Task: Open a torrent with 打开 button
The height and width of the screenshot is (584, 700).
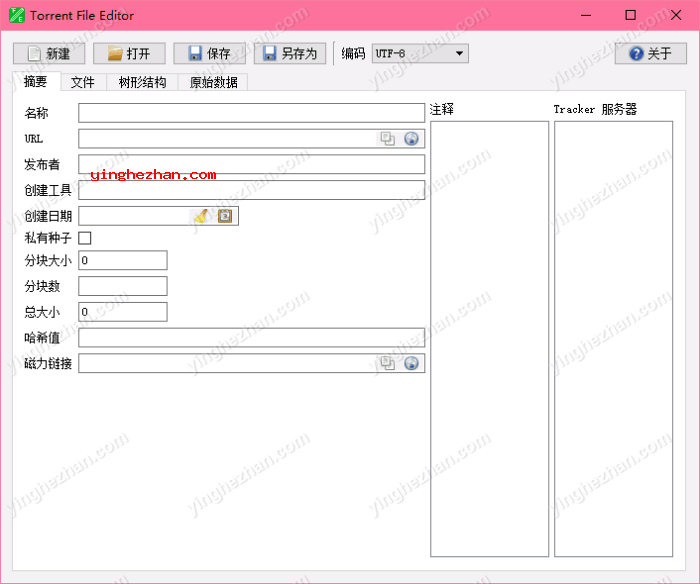Action: (129, 54)
